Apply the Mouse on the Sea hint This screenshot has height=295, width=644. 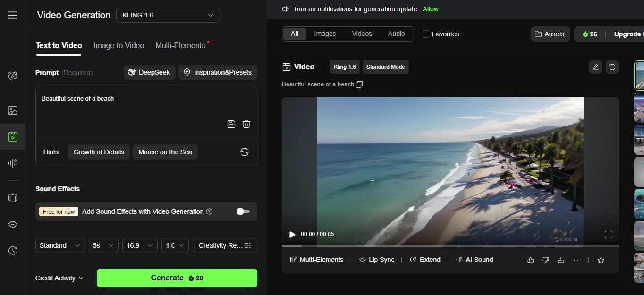pyautogui.click(x=165, y=152)
